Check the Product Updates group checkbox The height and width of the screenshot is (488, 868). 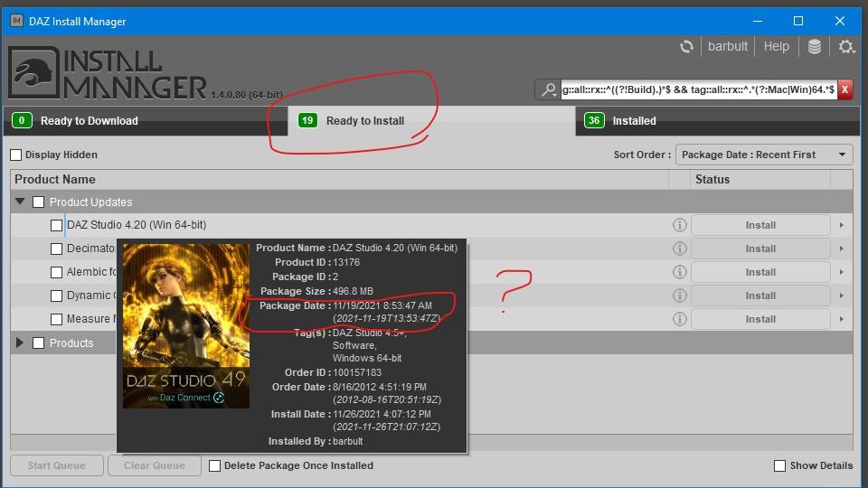point(38,202)
